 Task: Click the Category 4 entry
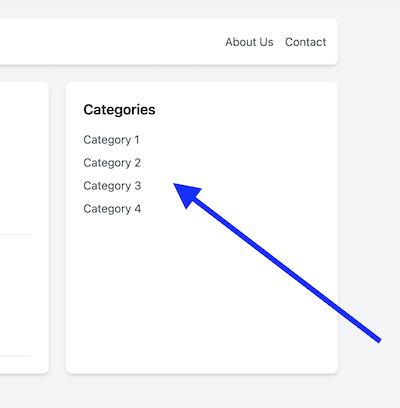pyautogui.click(x=112, y=209)
